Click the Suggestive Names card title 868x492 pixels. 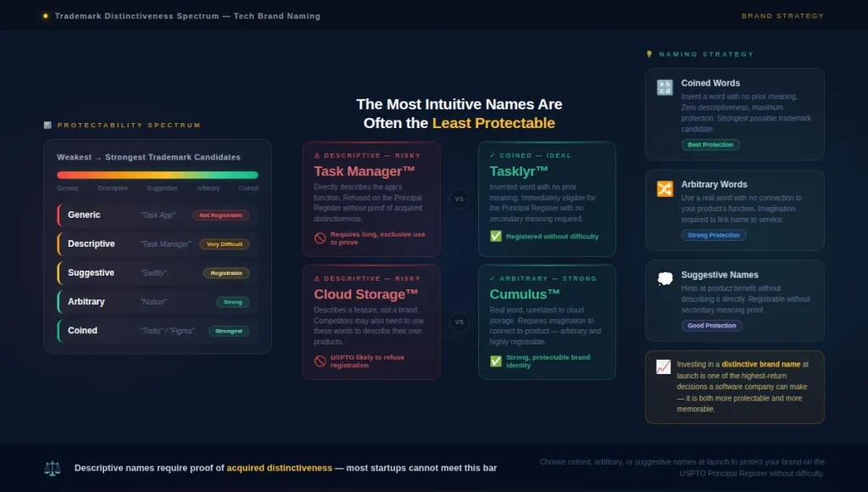720,275
